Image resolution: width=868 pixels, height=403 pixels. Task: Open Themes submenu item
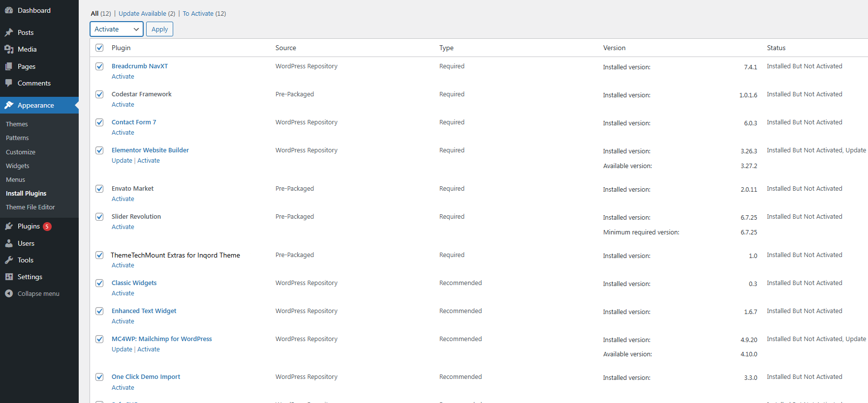(17, 124)
